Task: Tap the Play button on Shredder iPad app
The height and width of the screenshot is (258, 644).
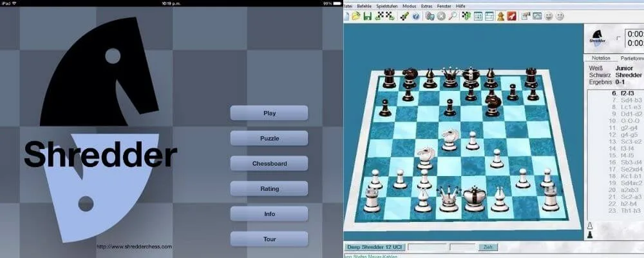Action: (269, 113)
